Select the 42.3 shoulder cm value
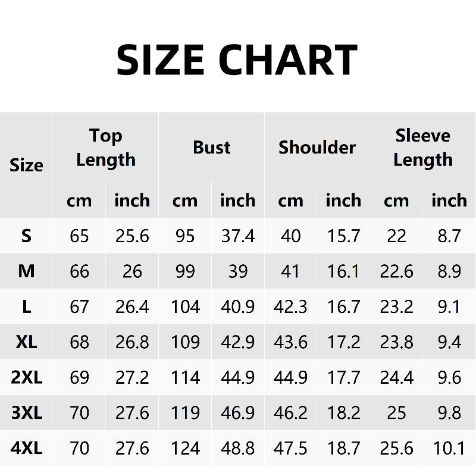 click(x=290, y=306)
